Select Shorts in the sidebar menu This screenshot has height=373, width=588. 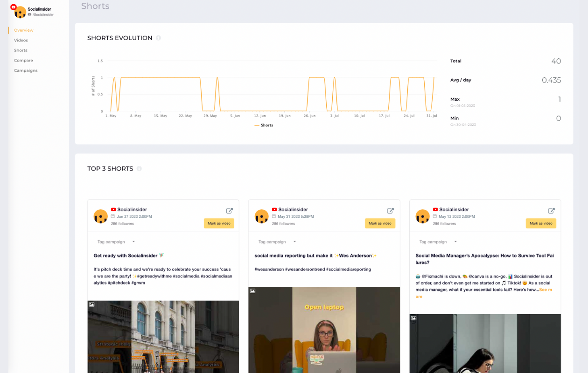click(x=21, y=50)
